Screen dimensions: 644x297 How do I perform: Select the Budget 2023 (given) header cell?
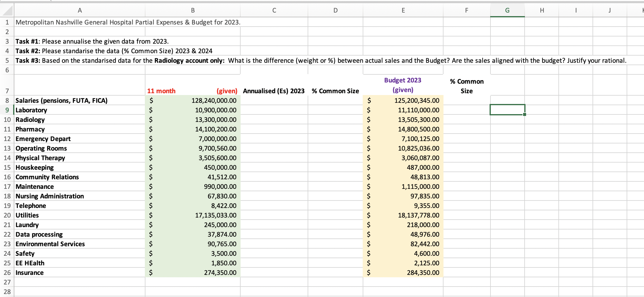point(402,85)
